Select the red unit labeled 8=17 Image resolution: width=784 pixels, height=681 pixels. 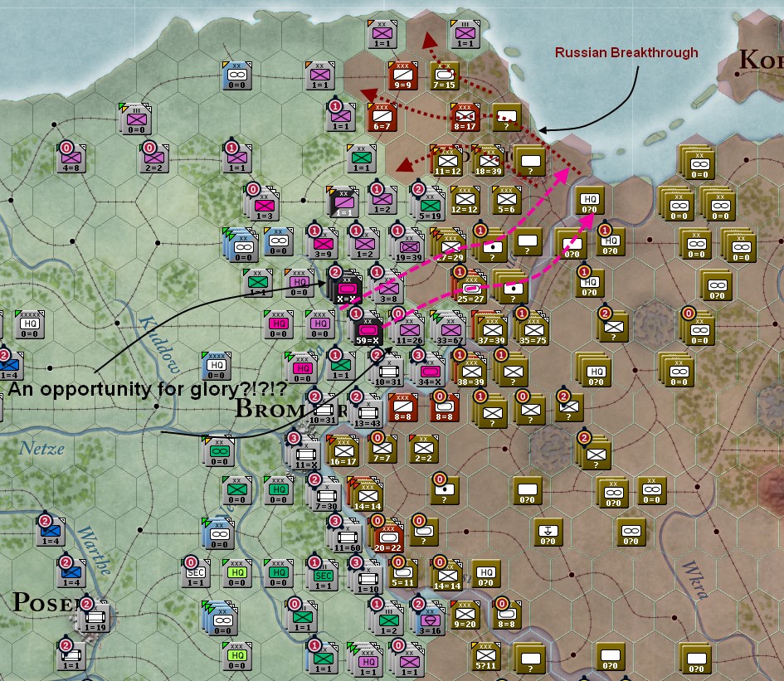(x=465, y=118)
